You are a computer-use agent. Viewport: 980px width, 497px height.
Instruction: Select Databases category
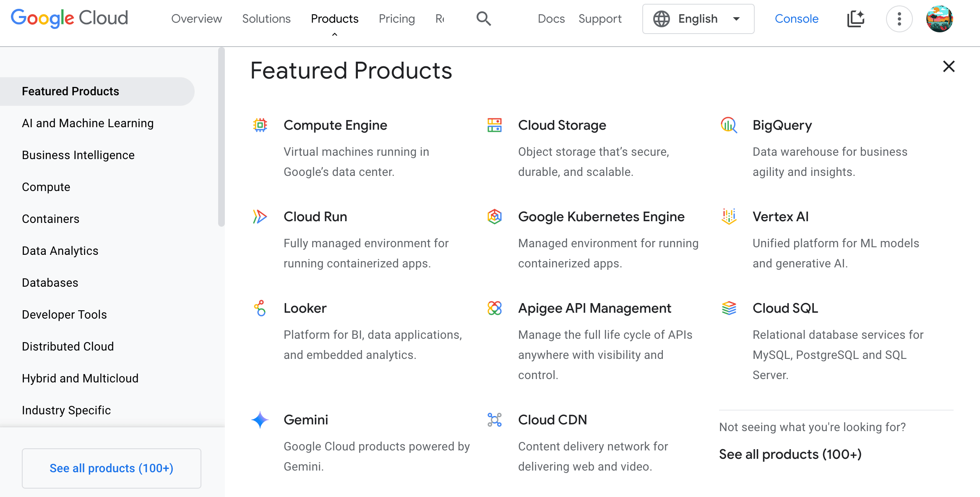50,283
